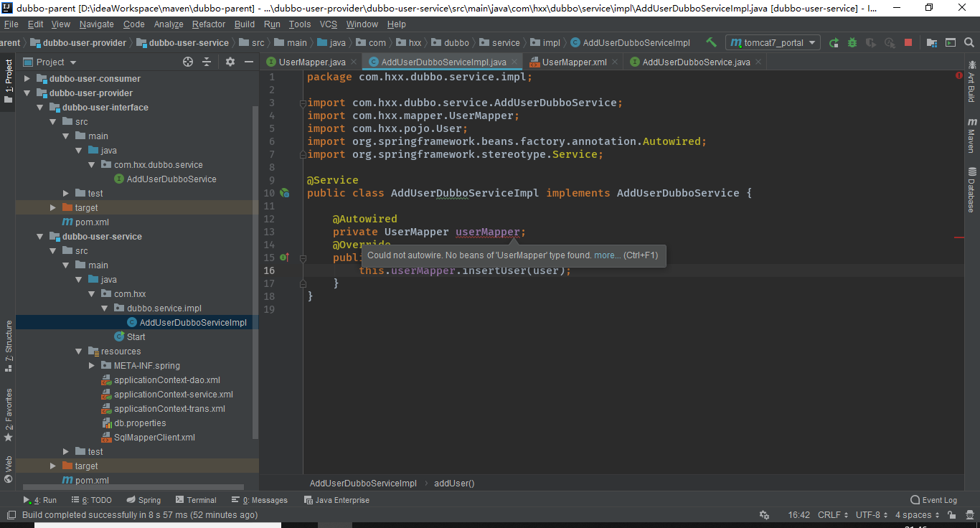980x528 pixels.
Task: Click the Run Anything icon
Action: (x=951, y=43)
